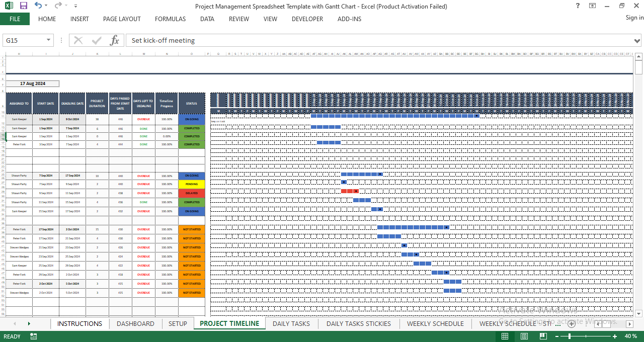Image resolution: width=644 pixels, height=342 pixels.
Task: Switch to Page Layout view icon
Action: click(x=524, y=336)
